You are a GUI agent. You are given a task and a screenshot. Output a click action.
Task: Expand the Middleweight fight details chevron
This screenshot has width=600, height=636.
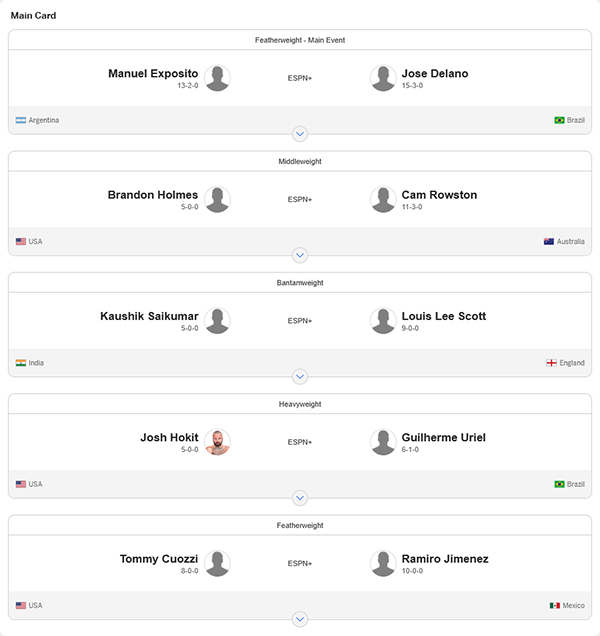(300, 255)
